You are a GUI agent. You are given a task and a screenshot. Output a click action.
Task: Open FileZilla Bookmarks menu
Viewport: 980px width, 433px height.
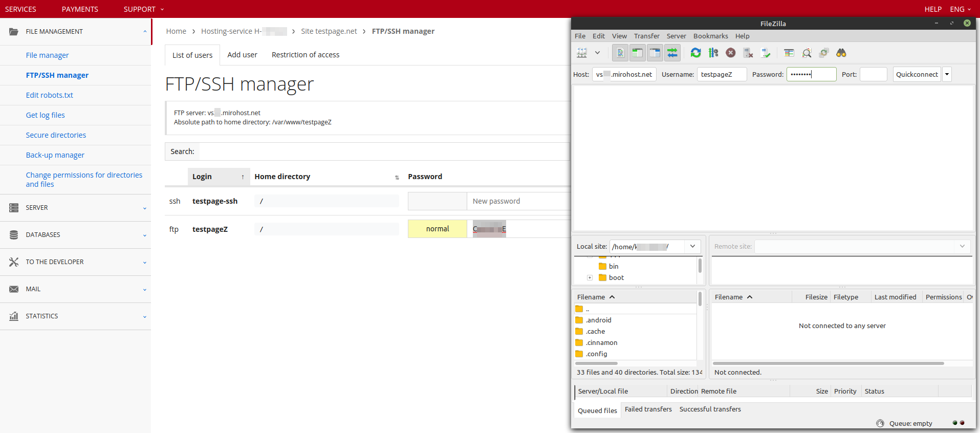tap(710, 36)
